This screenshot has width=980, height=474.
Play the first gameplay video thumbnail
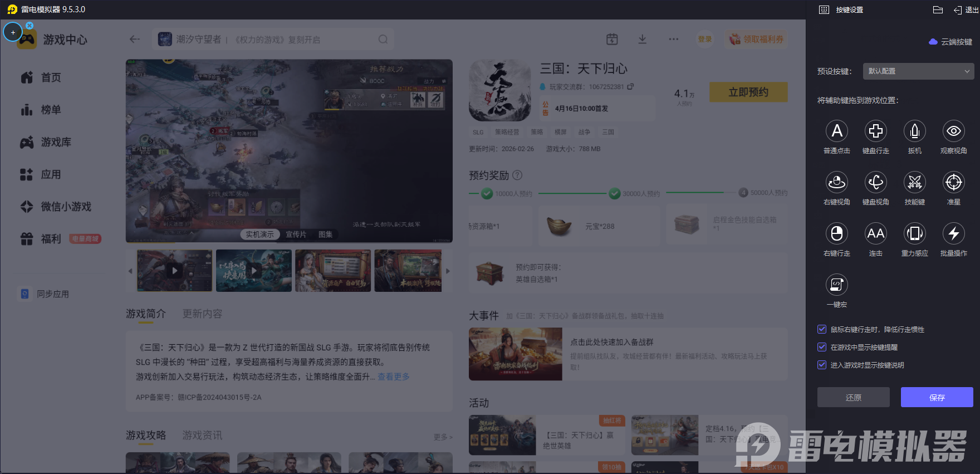click(x=175, y=271)
